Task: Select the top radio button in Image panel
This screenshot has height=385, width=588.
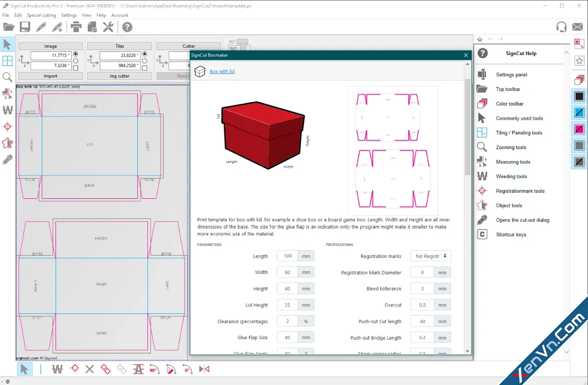Action: 76,54
